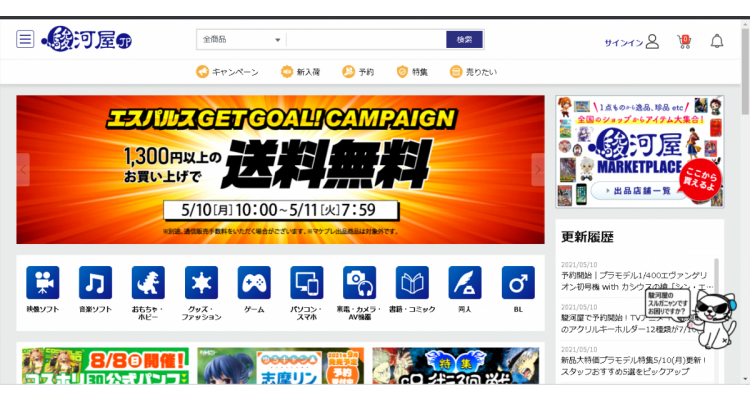This screenshot has height=400, width=750.
Task: Click the 検索 search button
Action: pyautogui.click(x=464, y=40)
